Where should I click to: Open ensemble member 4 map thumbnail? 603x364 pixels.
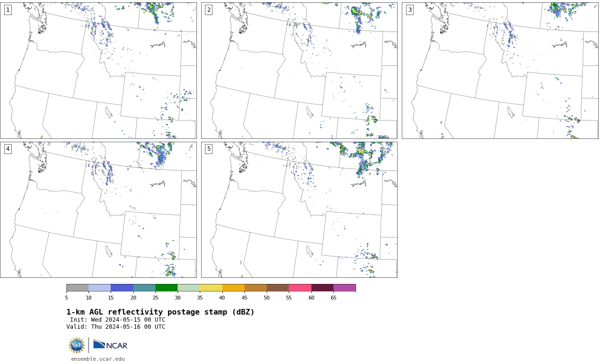tap(98, 210)
